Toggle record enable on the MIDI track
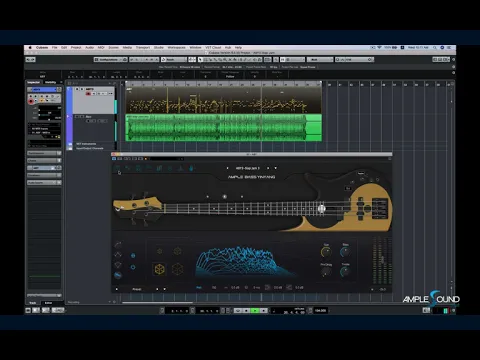 click(x=88, y=94)
